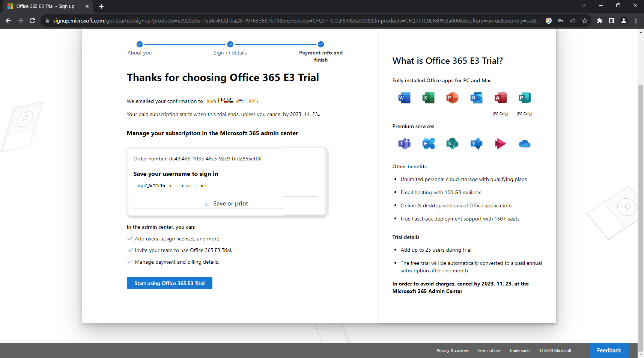644x358 pixels.
Task: Click the Yammer service icon
Action: 476,144
